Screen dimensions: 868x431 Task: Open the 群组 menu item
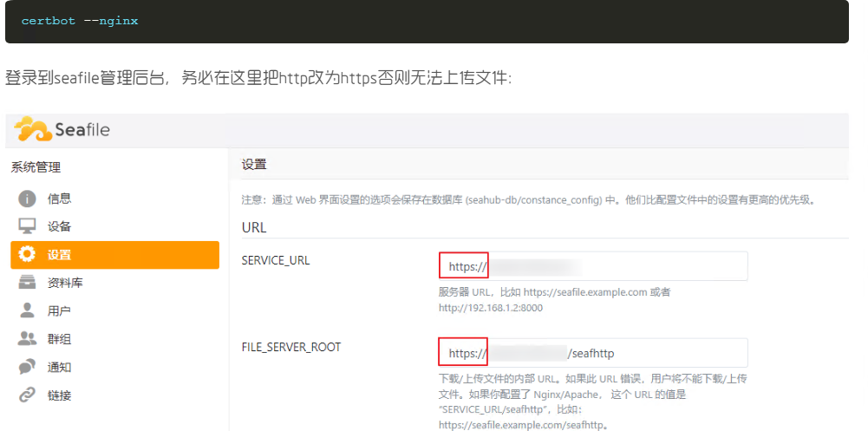pyautogui.click(x=114, y=339)
